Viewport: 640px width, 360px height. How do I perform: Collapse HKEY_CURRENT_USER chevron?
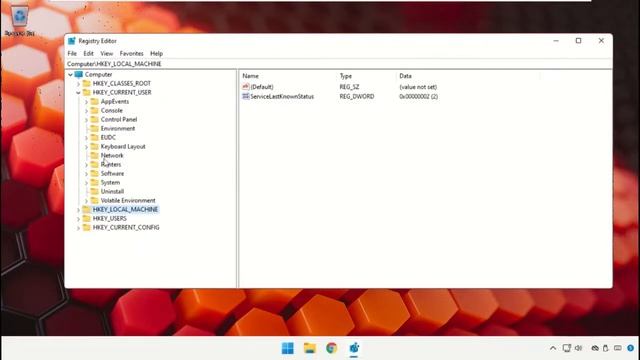[78, 93]
